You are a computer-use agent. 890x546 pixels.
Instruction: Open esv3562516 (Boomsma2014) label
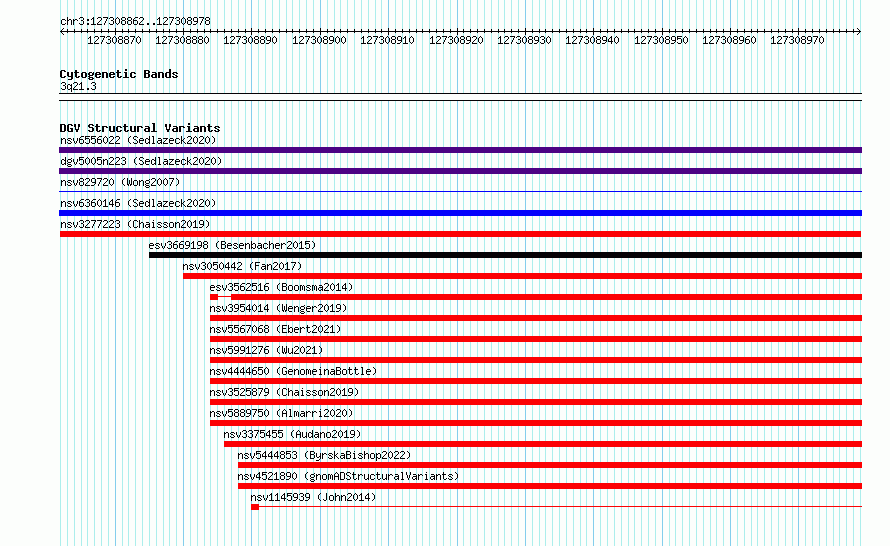[x=281, y=287]
